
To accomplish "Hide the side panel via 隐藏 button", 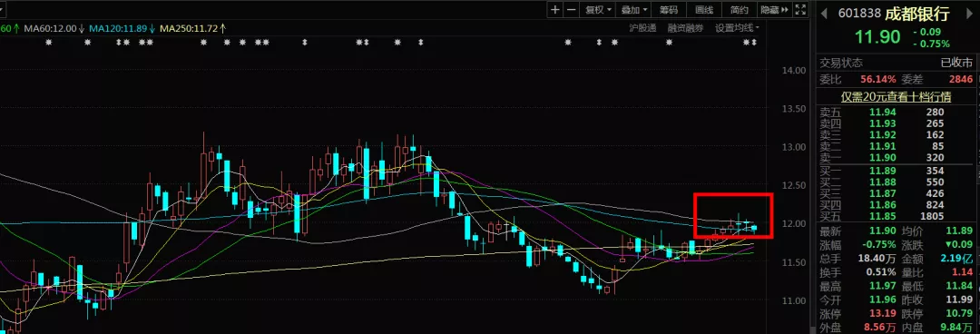I will [774, 9].
